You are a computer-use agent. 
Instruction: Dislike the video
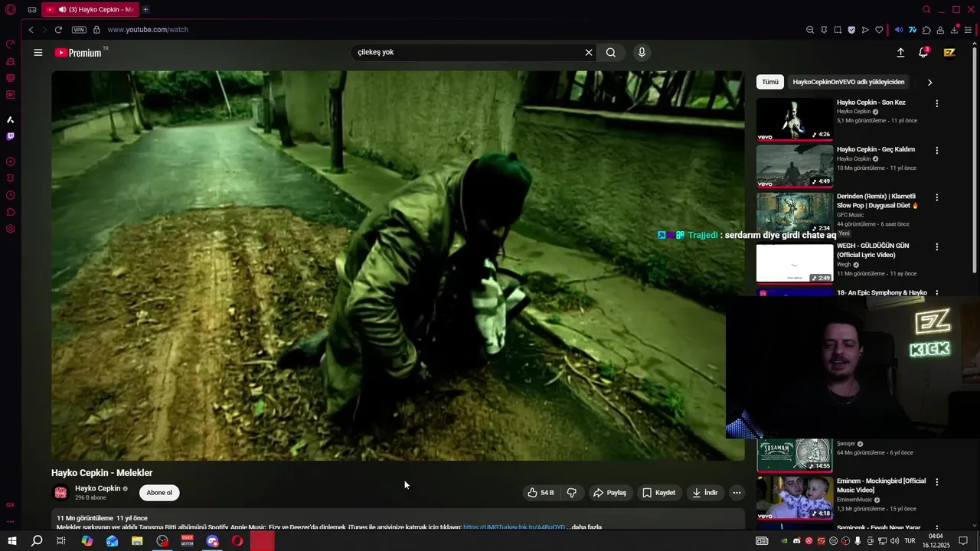point(572,493)
